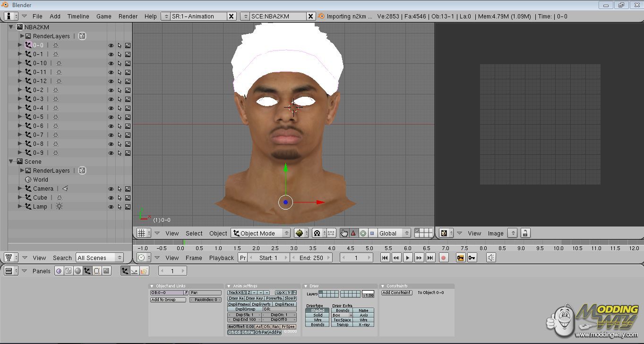Click the End: 250 frame field
Viewport: 644px width, 344px height.
(310, 258)
